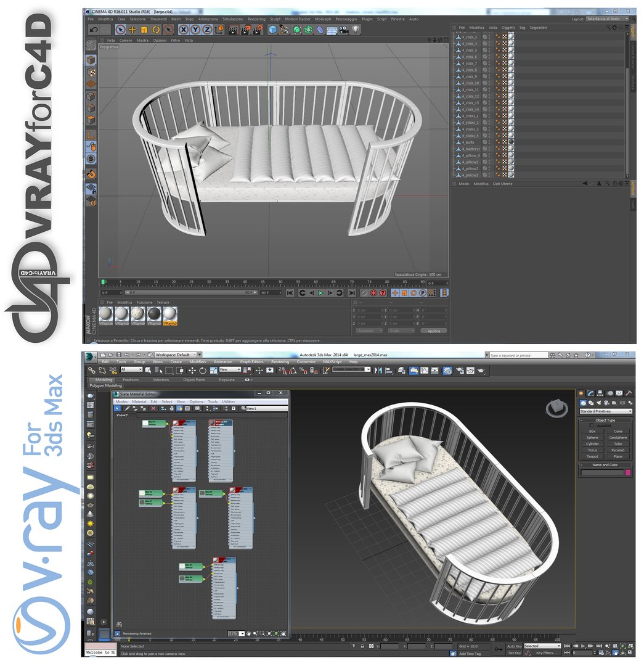
Task: Activate the Move tool in Cinema 4D toolbar
Action: point(132,30)
